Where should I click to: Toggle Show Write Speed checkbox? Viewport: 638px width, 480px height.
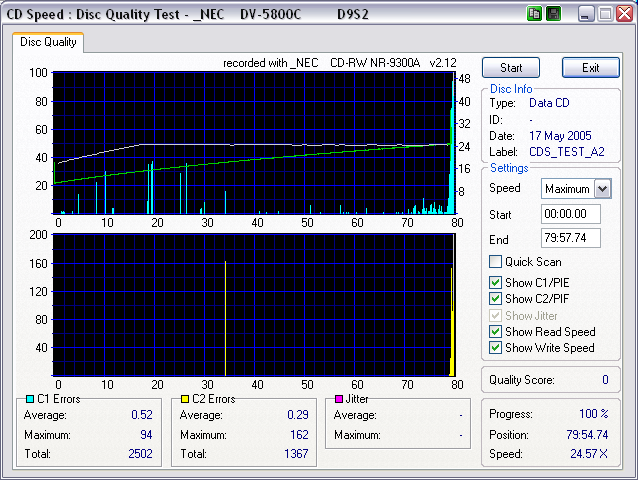[x=495, y=348]
